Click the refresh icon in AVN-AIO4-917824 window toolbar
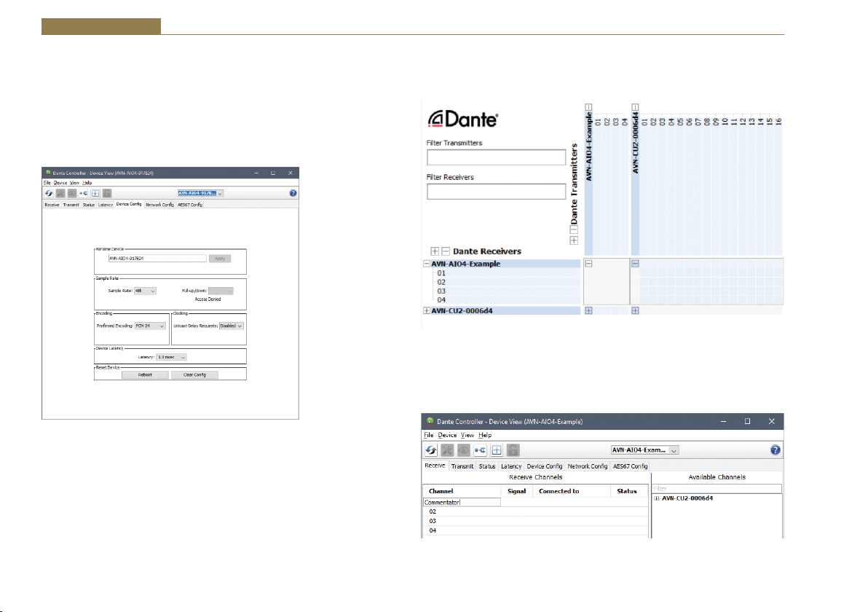Viewport: 868px width, 612px height. [49, 193]
